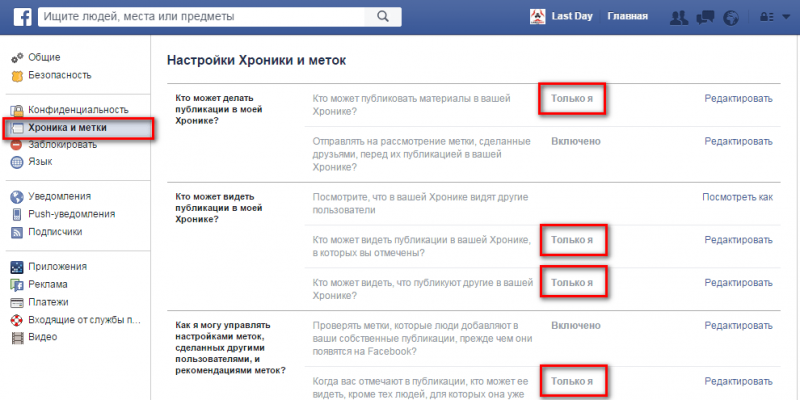Screen dimensions: 800x400
Task: Edit who can publish in your Хроника
Action: pos(738,98)
